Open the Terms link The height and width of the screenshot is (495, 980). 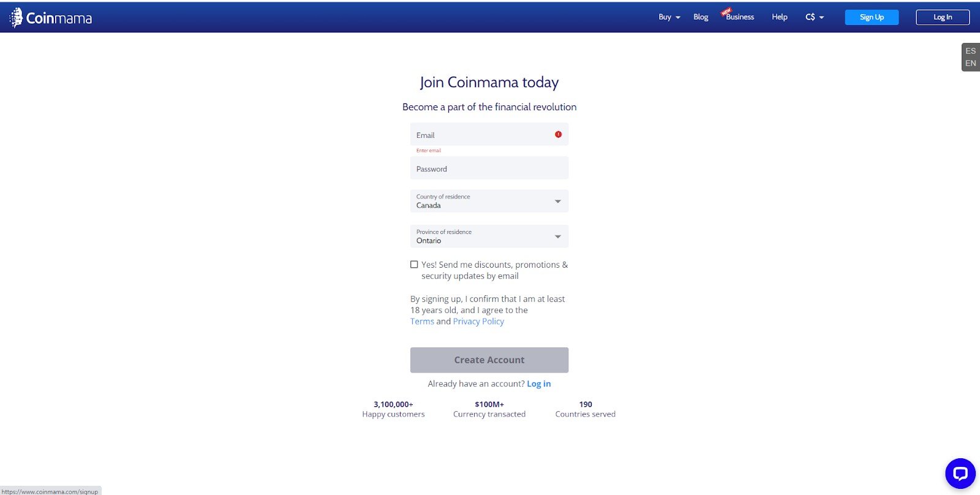coord(422,322)
